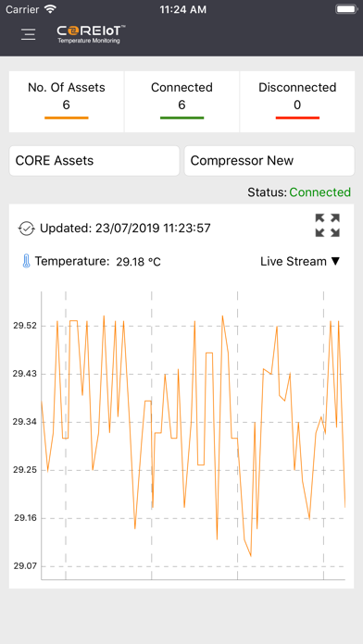Open the Compressor New asset selector
The image size is (363, 644).
click(269, 161)
